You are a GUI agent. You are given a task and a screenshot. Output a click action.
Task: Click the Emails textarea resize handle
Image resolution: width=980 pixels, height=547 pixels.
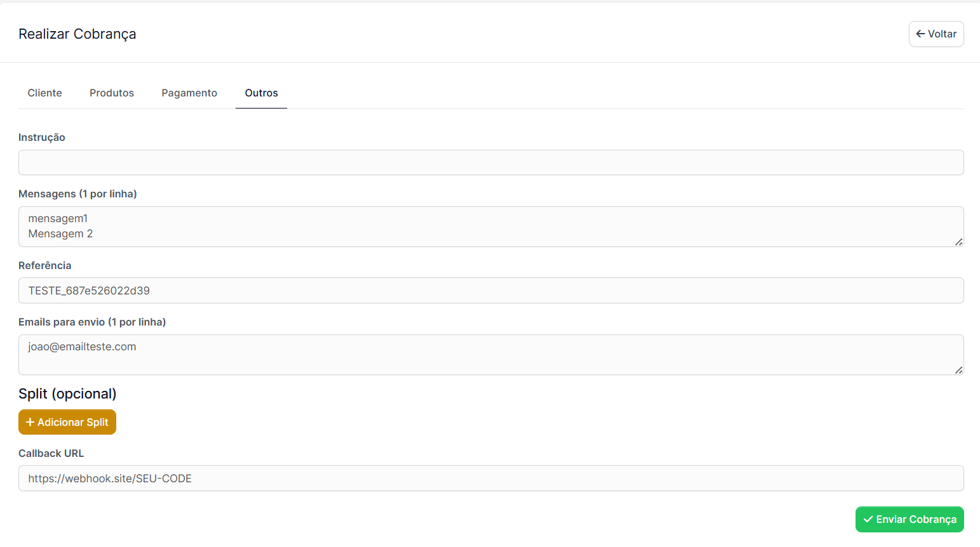click(958, 370)
